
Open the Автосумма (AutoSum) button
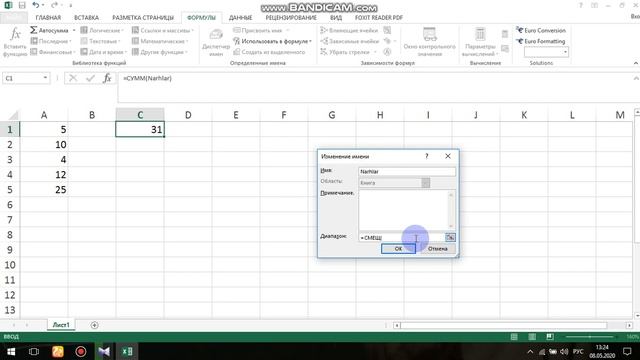[x=53, y=30]
